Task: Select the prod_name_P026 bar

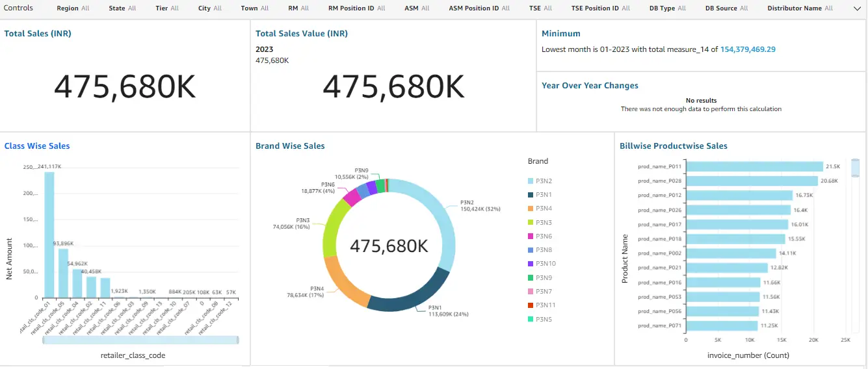Action: (x=739, y=210)
